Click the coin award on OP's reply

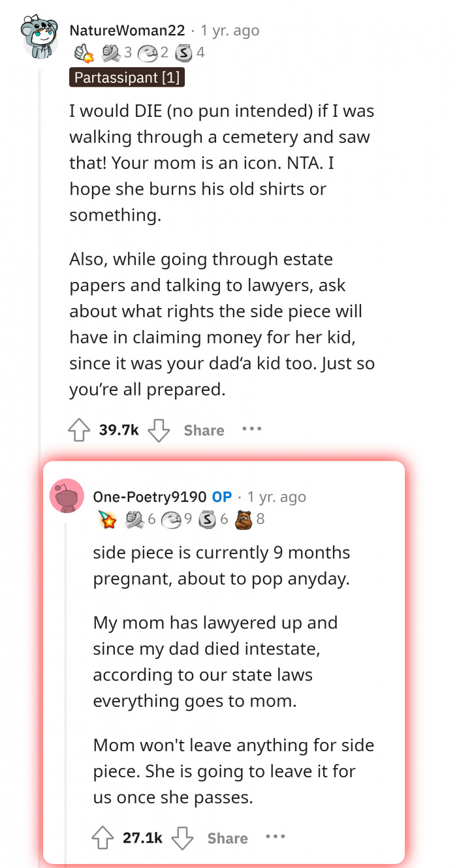click(206, 519)
